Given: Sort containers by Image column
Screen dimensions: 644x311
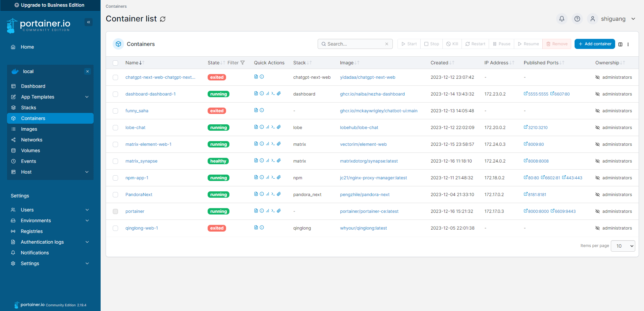Looking at the screenshot, I should pyautogui.click(x=350, y=63).
